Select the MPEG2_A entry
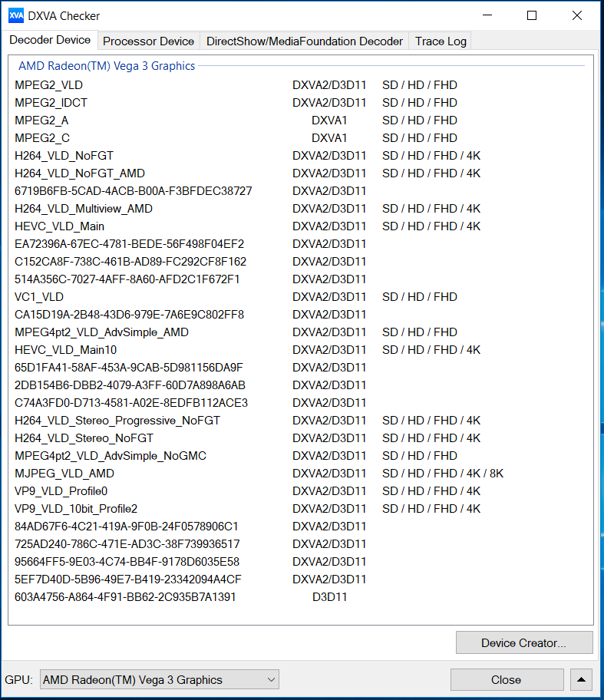This screenshot has height=700, width=604. click(299, 120)
